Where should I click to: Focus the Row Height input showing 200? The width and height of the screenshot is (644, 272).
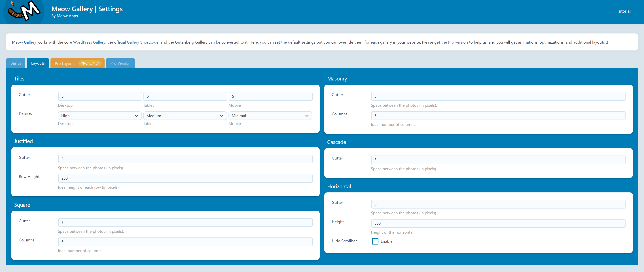(x=185, y=178)
